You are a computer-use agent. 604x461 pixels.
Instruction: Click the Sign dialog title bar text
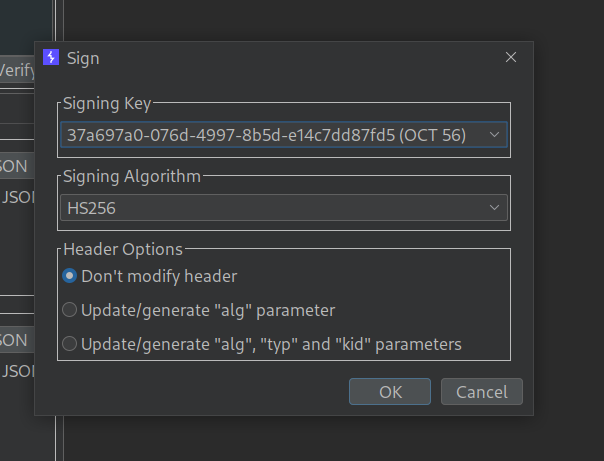pyautogui.click(x=83, y=58)
